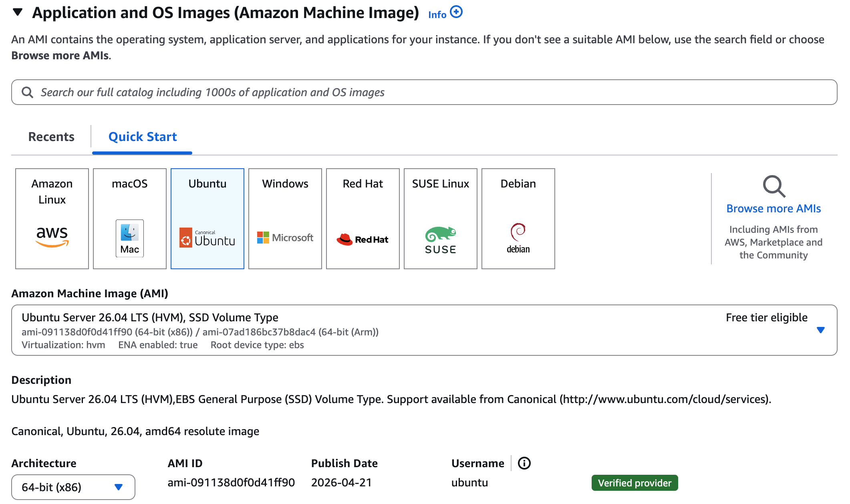Select the Quick Start tab
Screen dimensions: 850x504
[x=143, y=137]
